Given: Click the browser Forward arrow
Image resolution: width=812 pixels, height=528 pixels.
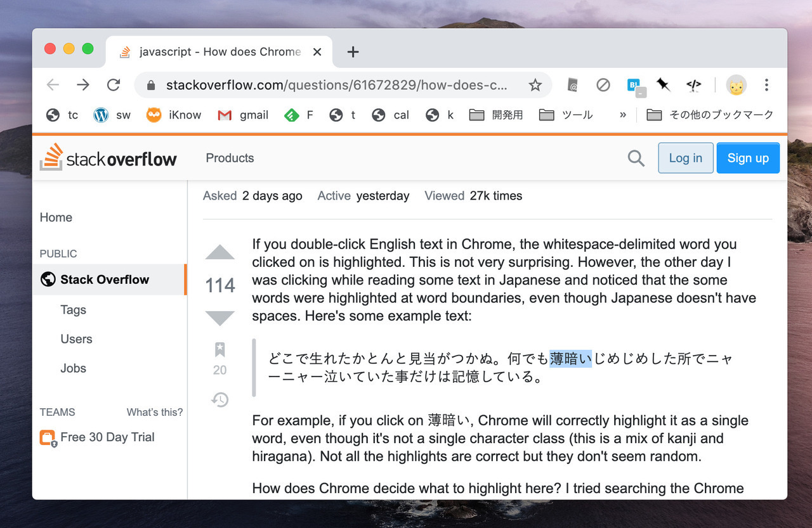Looking at the screenshot, I should coord(83,85).
